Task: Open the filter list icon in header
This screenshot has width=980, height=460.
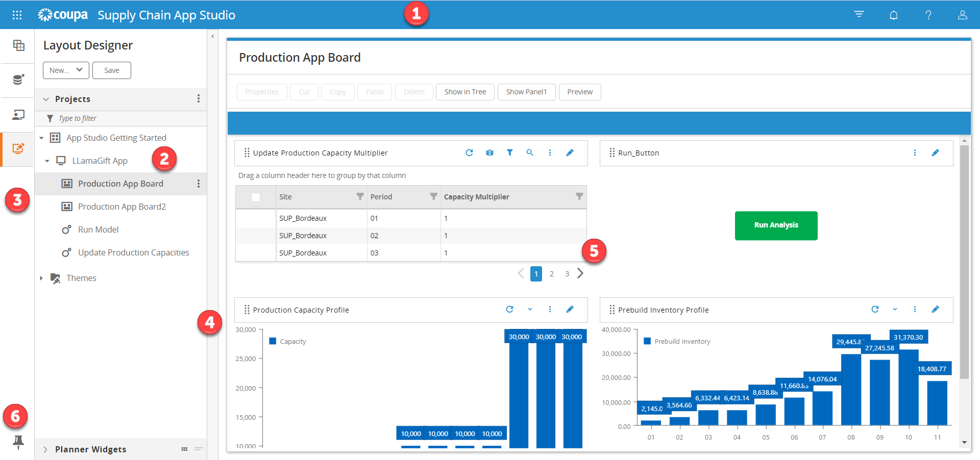Action: (x=859, y=15)
